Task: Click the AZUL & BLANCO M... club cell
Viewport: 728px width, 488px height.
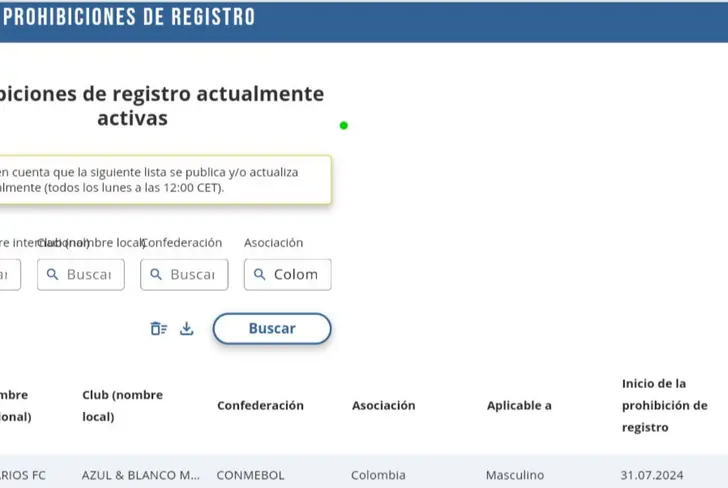Action: (x=141, y=475)
